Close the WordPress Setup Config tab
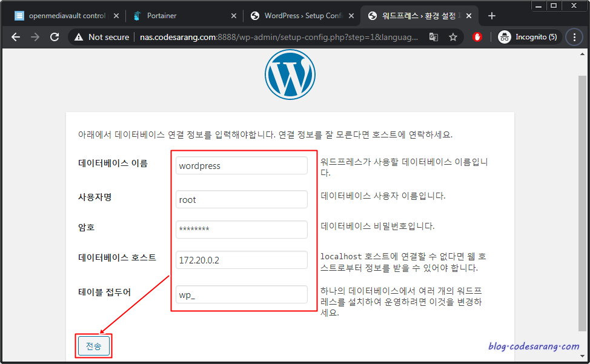Image resolution: width=590 pixels, height=364 pixels. coord(351,16)
